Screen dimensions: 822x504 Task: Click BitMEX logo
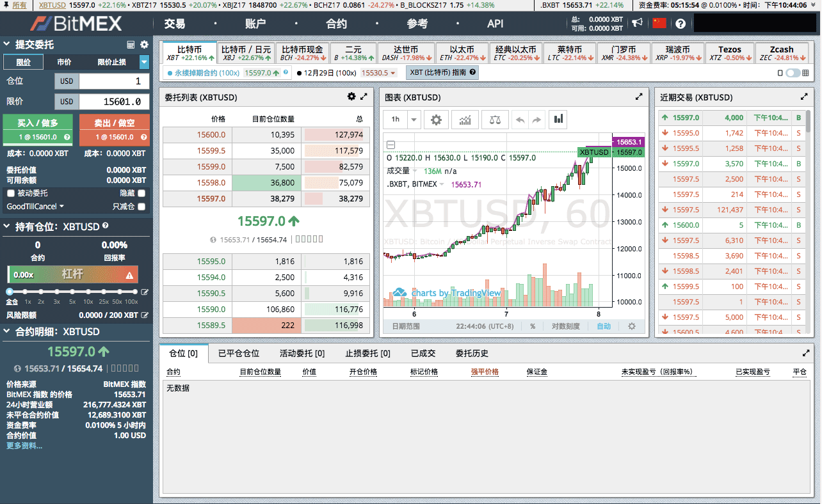(77, 24)
